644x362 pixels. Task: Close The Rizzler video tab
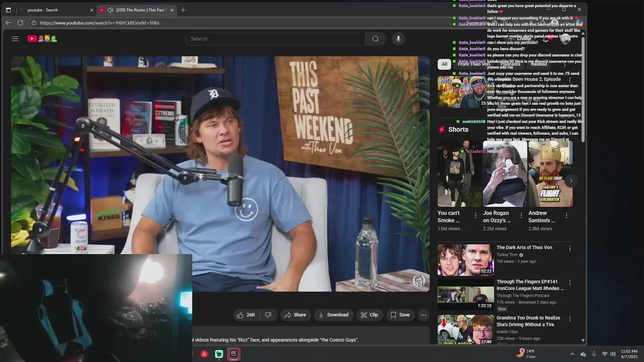click(x=172, y=10)
